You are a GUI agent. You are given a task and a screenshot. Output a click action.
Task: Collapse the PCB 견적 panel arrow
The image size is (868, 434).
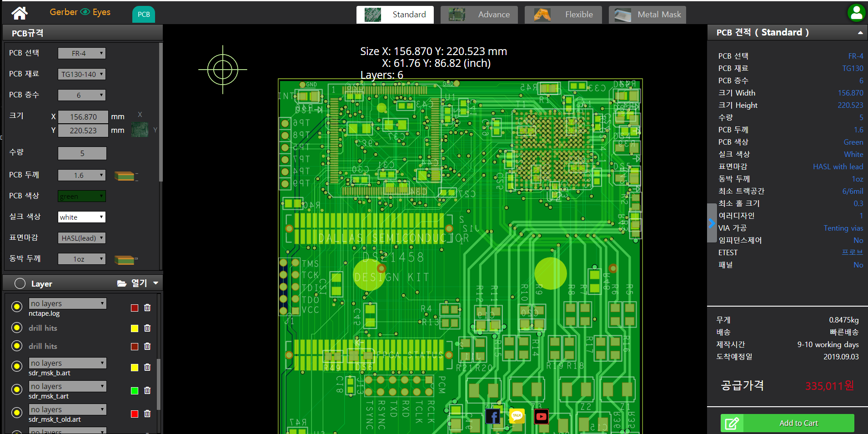[x=860, y=33]
